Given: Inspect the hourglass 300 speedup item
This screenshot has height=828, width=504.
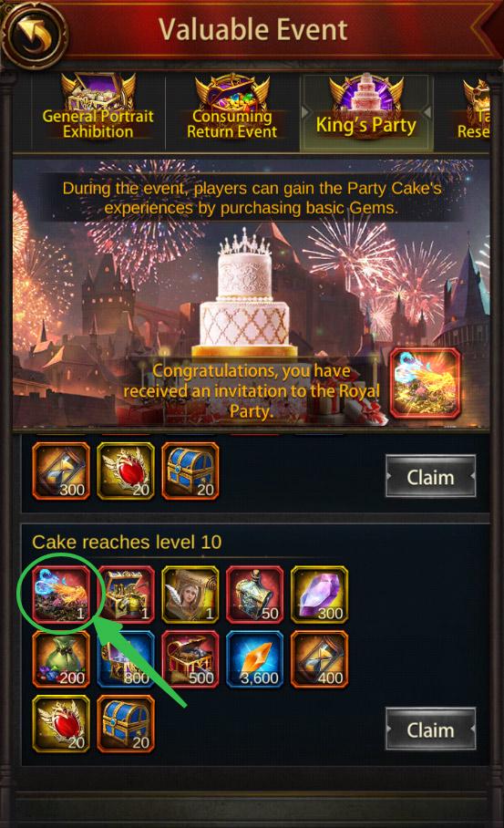Looking at the screenshot, I should click(61, 471).
